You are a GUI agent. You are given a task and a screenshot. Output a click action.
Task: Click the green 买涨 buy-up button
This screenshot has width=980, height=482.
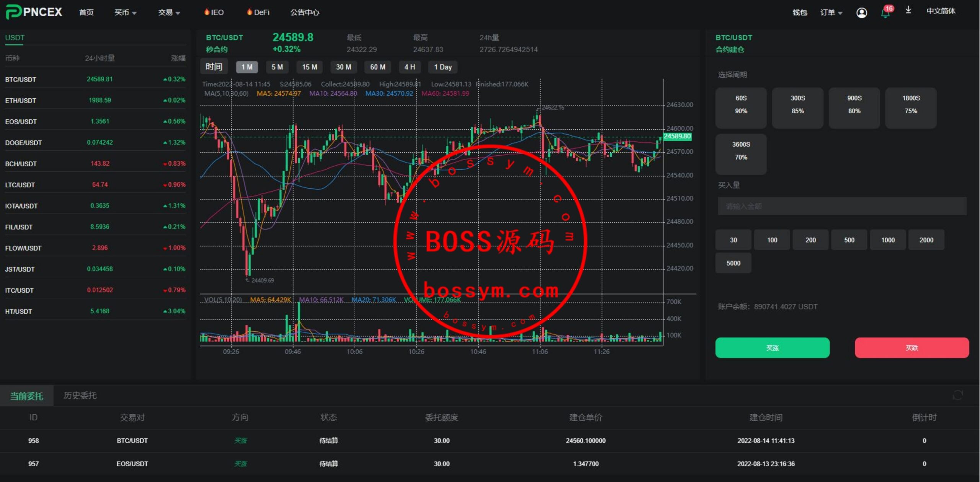[x=772, y=348]
